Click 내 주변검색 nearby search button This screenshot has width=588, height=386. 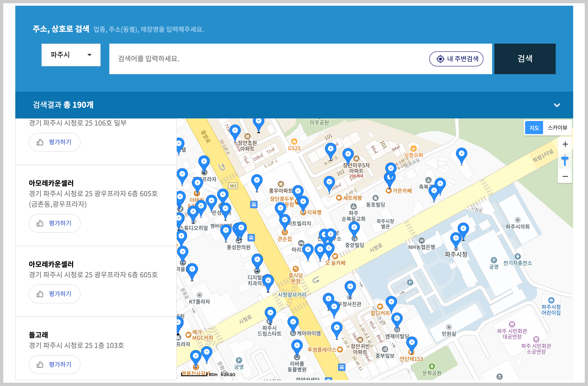456,59
